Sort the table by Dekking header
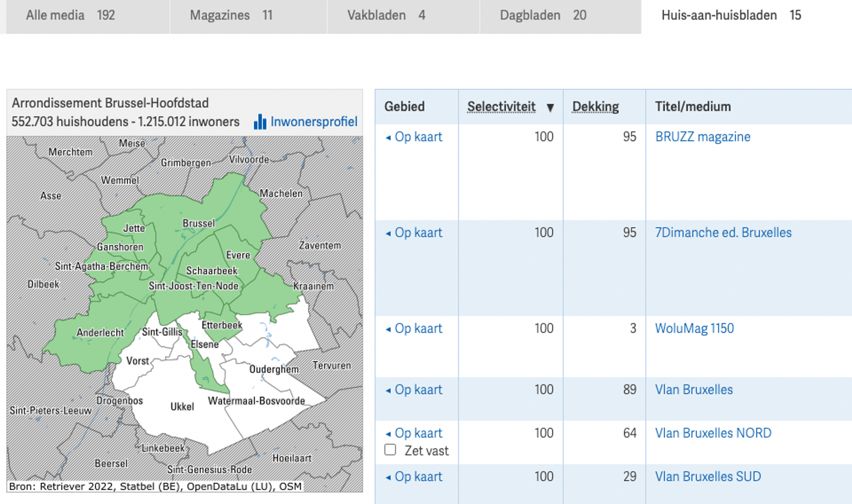The image size is (852, 504). click(x=595, y=107)
